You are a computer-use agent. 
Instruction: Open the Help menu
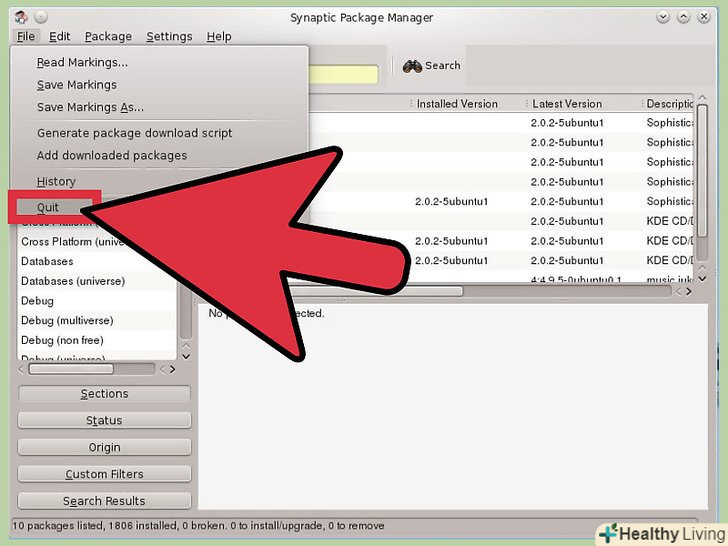tap(219, 36)
